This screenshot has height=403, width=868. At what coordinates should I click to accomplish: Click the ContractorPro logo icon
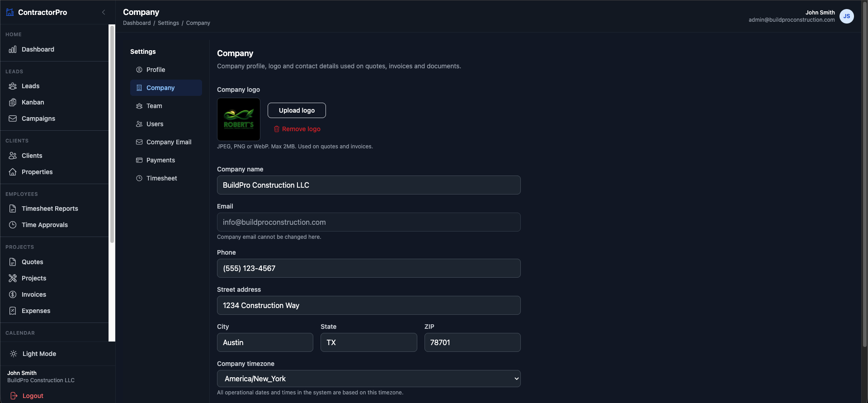tap(10, 12)
